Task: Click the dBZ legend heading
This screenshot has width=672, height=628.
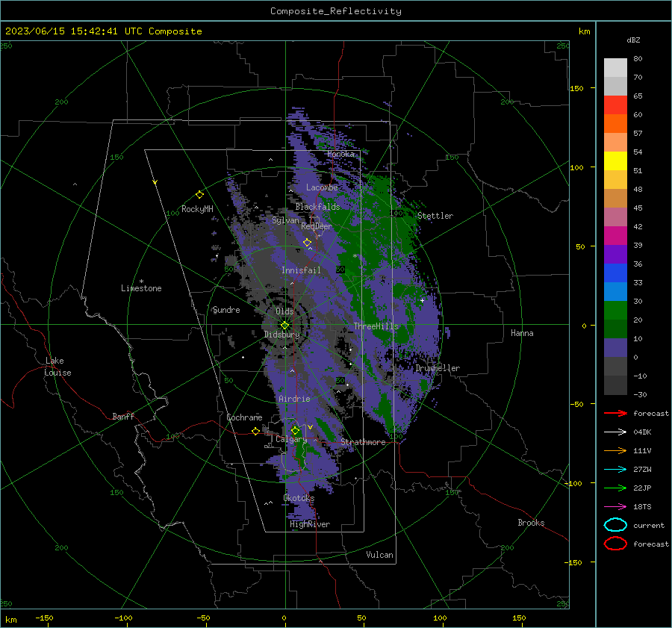Action: click(633, 40)
